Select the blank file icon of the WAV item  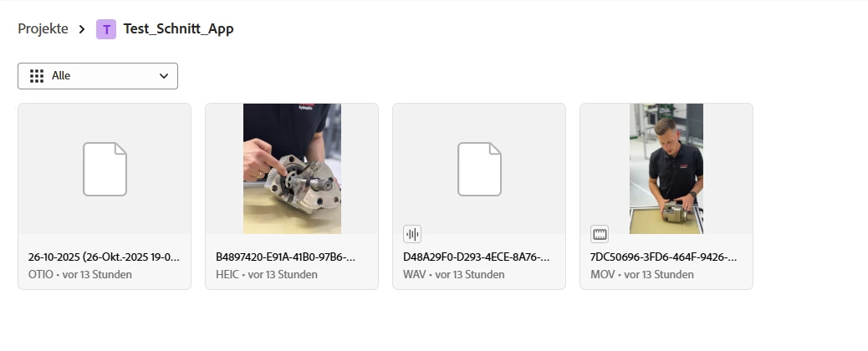pos(479,169)
